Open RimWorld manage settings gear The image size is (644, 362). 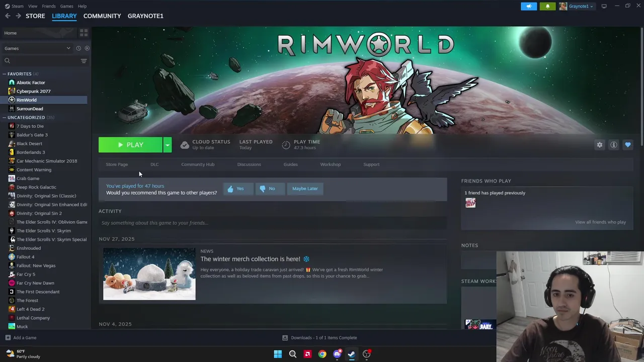(600, 145)
